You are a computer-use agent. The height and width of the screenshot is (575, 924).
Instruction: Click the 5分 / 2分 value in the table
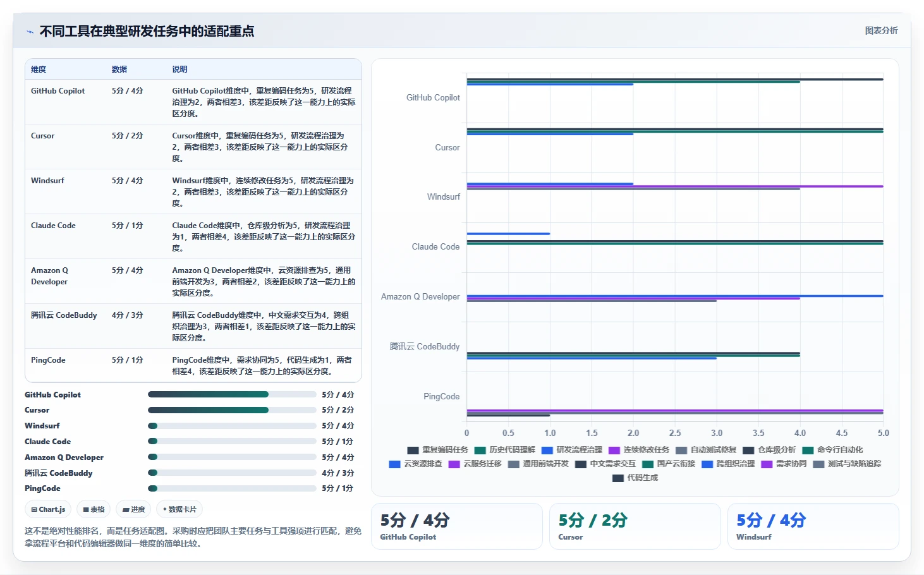coord(128,136)
